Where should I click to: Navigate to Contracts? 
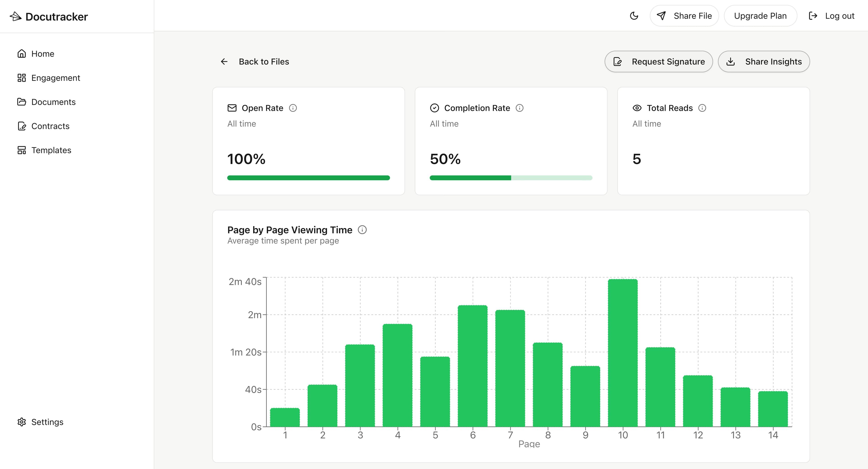coord(50,126)
